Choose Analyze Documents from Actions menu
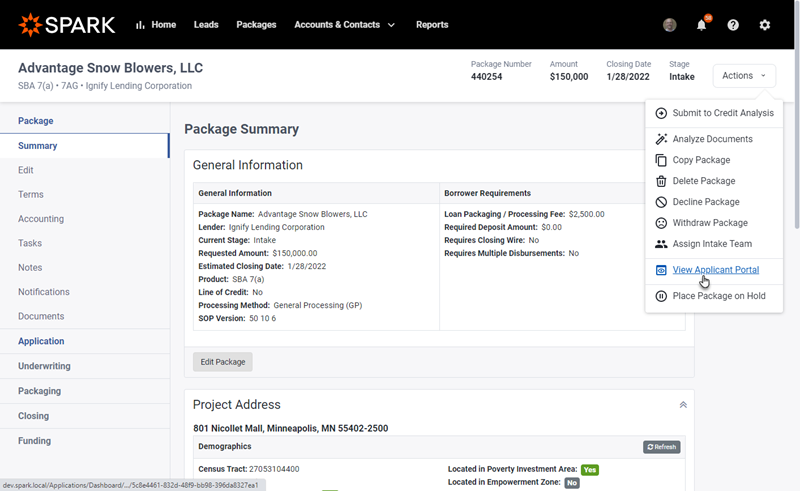Image resolution: width=800 pixels, height=491 pixels. point(714,139)
